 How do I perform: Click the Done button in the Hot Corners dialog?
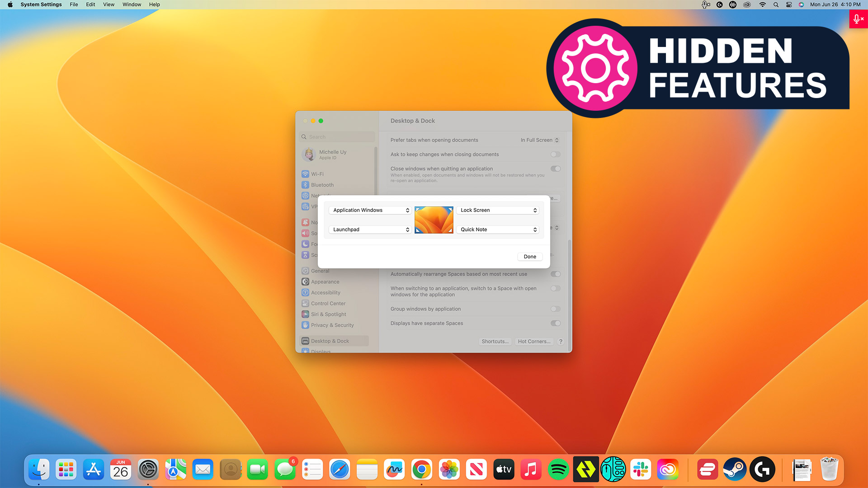pyautogui.click(x=529, y=256)
